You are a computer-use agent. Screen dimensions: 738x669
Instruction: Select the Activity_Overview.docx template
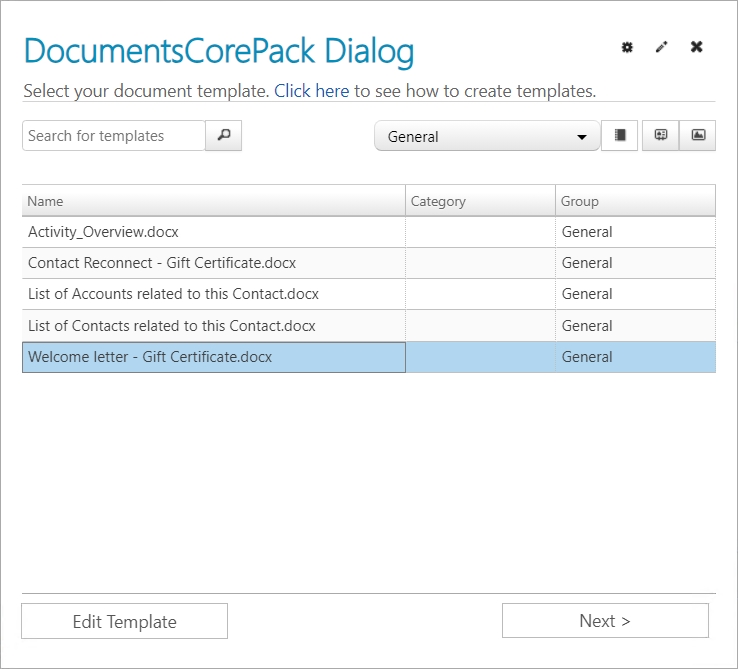coord(369,232)
